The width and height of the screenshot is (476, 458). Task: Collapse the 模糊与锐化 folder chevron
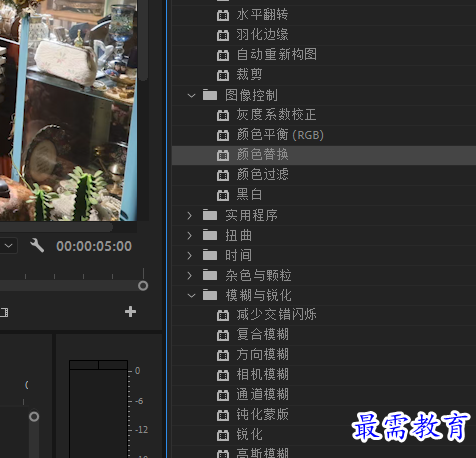(x=191, y=296)
